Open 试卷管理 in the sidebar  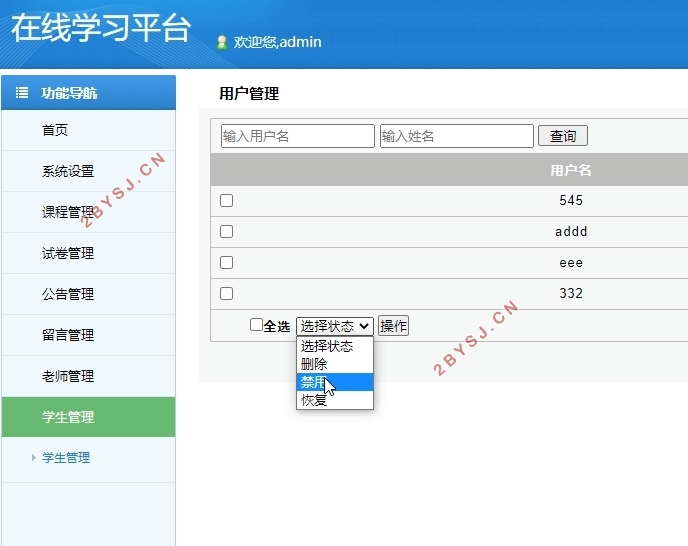tap(89, 253)
